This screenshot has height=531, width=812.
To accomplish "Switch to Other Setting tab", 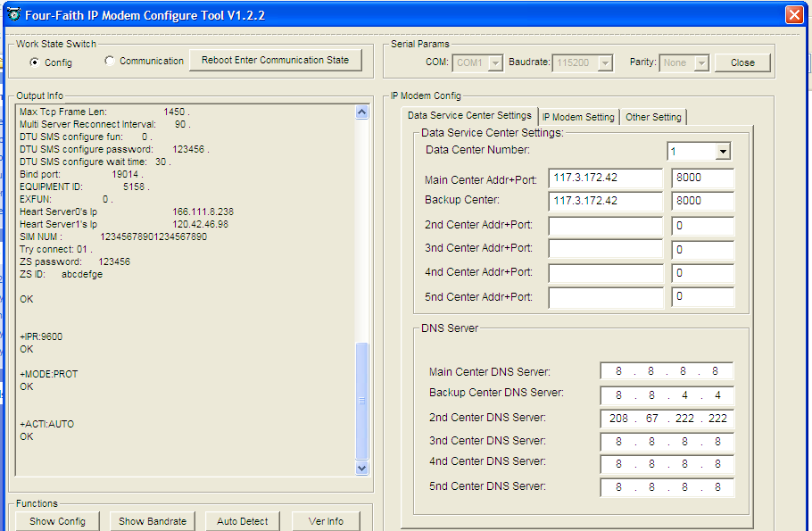I will coord(653,117).
